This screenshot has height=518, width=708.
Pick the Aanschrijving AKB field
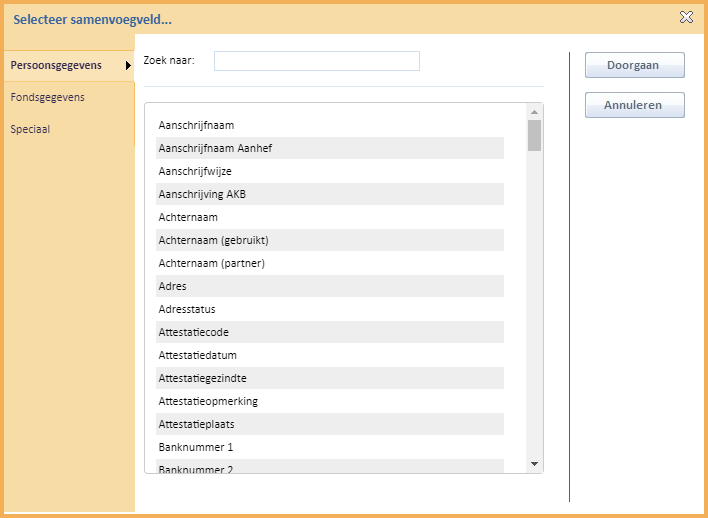coord(330,194)
